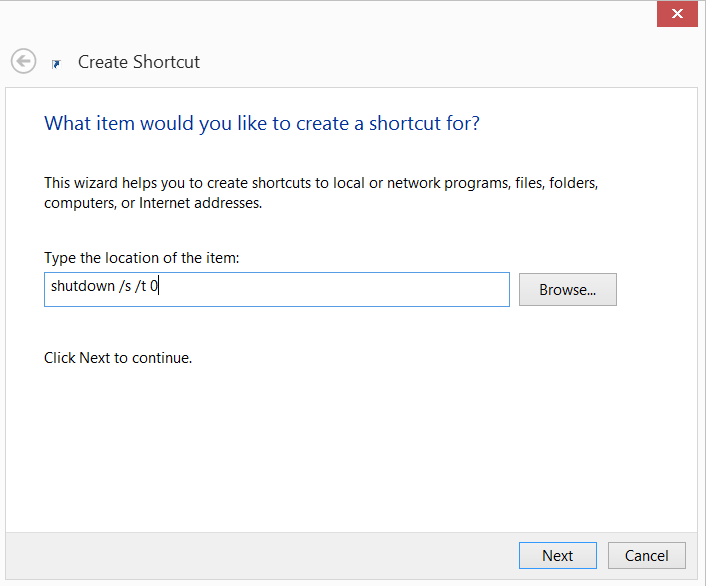Close the Create Shortcut dialog

tap(677, 14)
